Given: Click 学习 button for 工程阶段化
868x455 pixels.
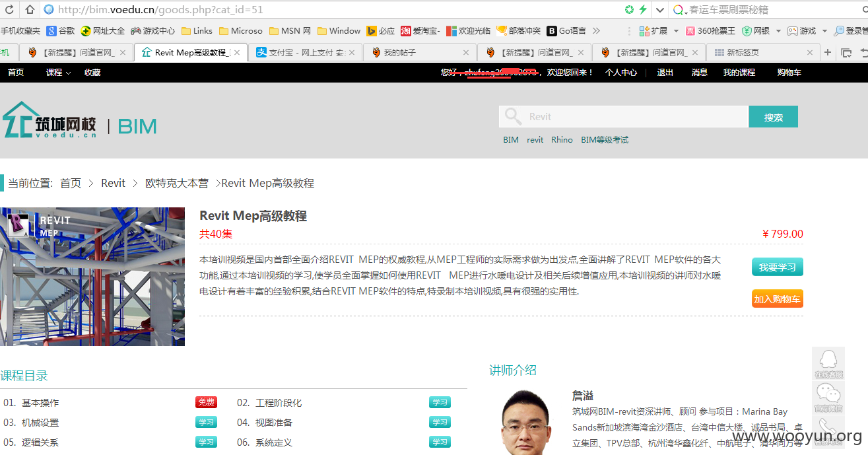Looking at the screenshot, I should click(440, 402).
